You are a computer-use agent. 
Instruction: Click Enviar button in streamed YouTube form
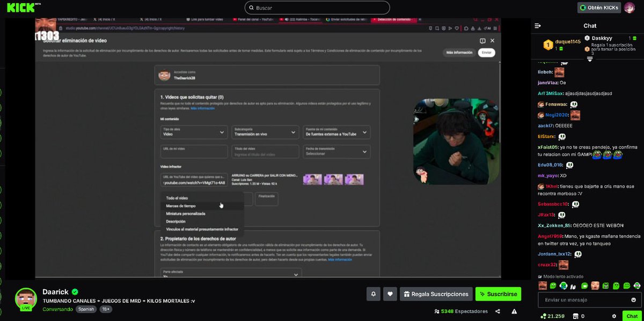coord(487,53)
